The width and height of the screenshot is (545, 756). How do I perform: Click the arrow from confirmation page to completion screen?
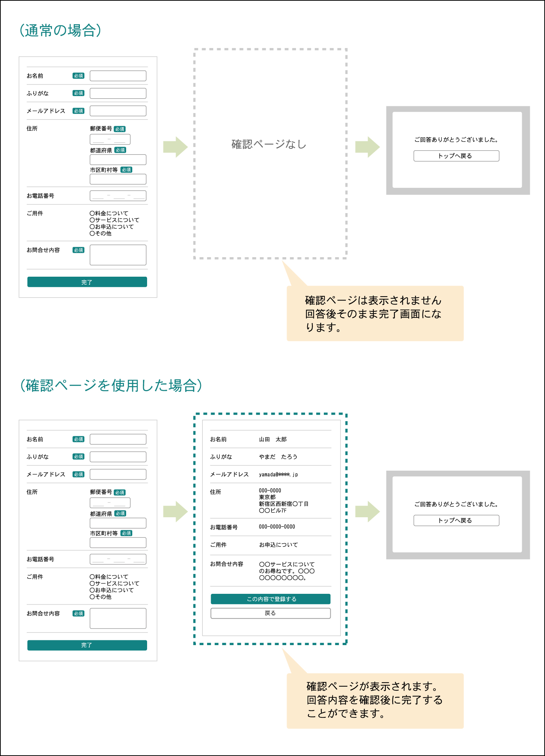(x=367, y=511)
